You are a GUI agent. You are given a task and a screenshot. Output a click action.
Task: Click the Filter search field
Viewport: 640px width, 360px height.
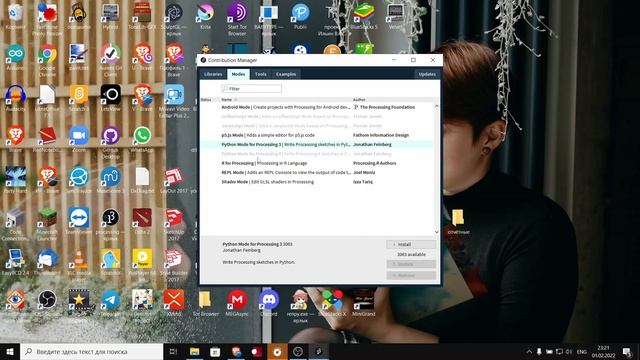click(x=251, y=89)
